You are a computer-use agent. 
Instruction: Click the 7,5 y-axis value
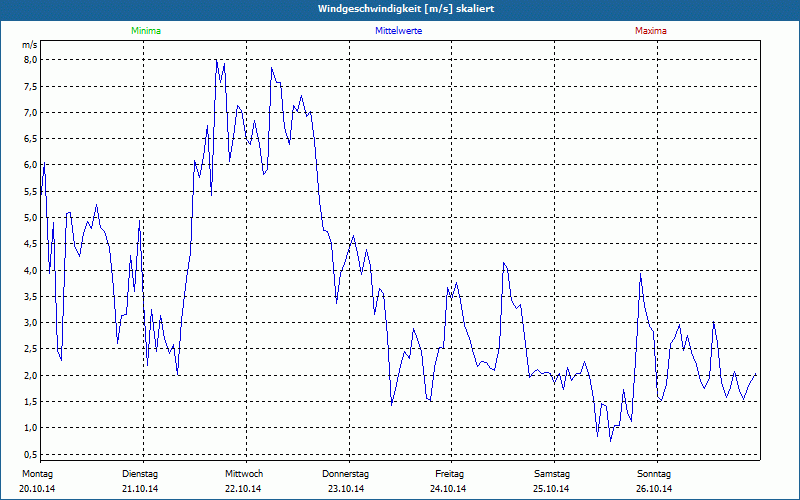click(x=31, y=86)
